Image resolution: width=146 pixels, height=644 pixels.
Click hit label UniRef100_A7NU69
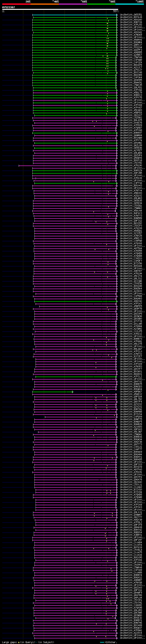coord(131,35)
